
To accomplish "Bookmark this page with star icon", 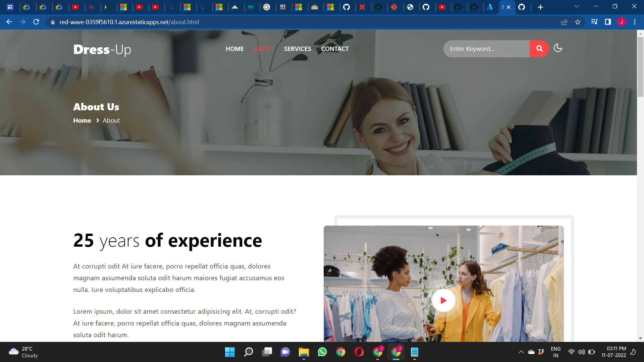I will point(578,22).
